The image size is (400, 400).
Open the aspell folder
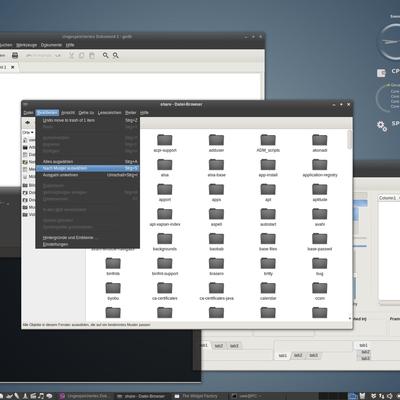[x=216, y=217]
